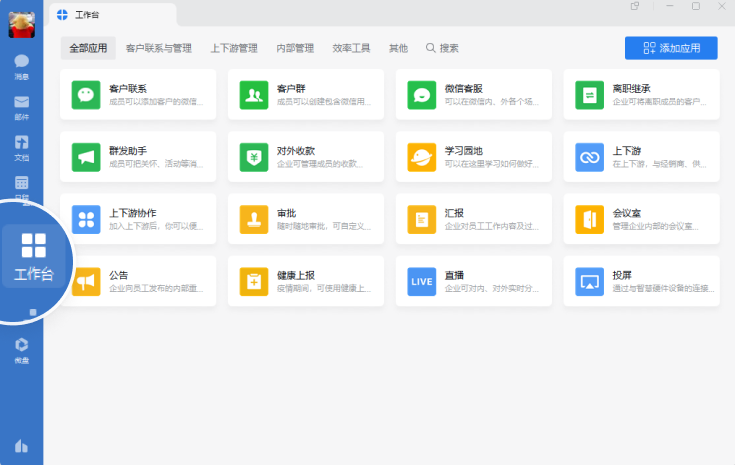
Task: Open the 学习园地 planet icon
Action: (x=422, y=157)
